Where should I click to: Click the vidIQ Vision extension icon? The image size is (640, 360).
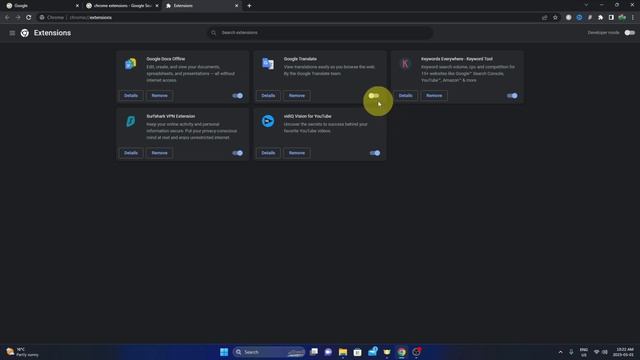268,121
